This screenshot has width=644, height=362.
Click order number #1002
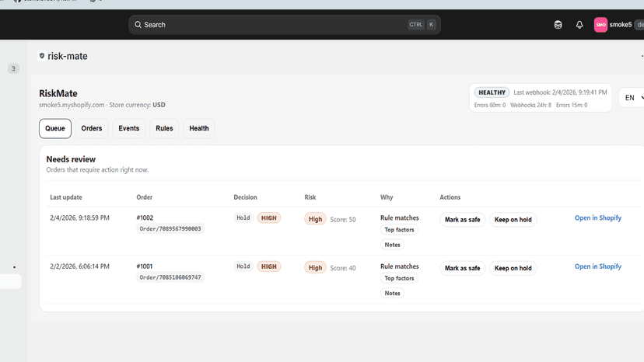(x=145, y=218)
